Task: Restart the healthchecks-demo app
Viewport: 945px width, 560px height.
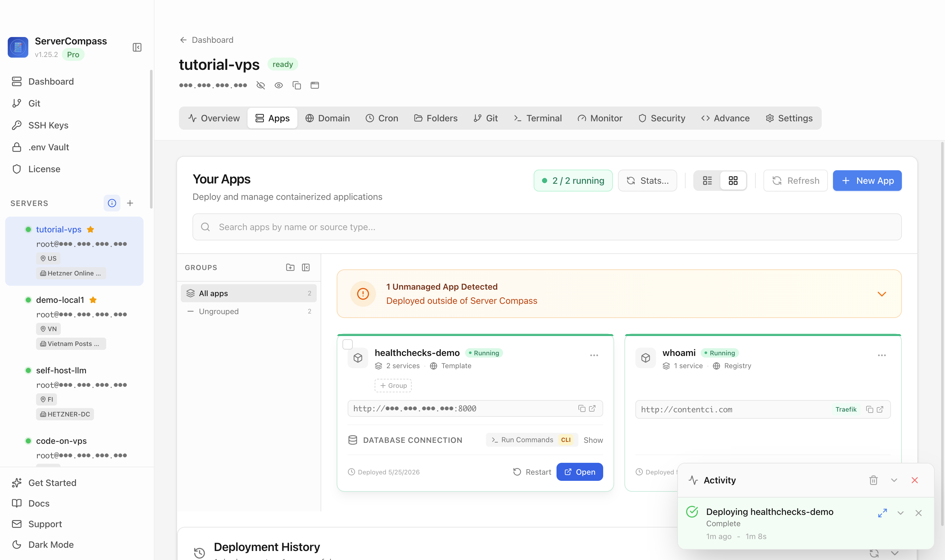Action: 532,472
